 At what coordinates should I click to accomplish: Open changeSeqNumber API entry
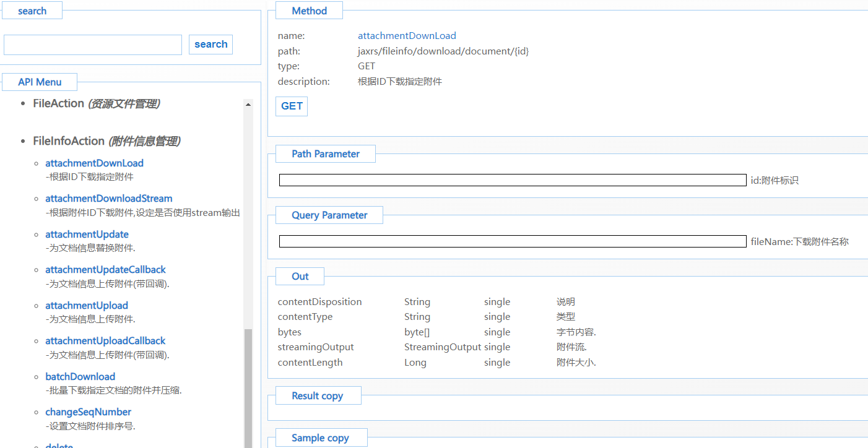(88, 412)
